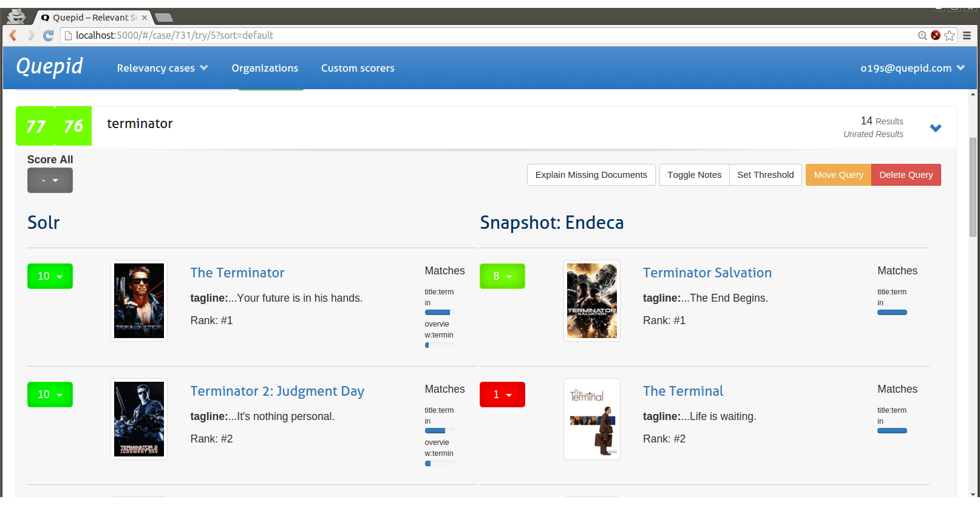Click title:term match bar for Terminator Salvation
Viewport: 980px width, 505px height.
892,312
